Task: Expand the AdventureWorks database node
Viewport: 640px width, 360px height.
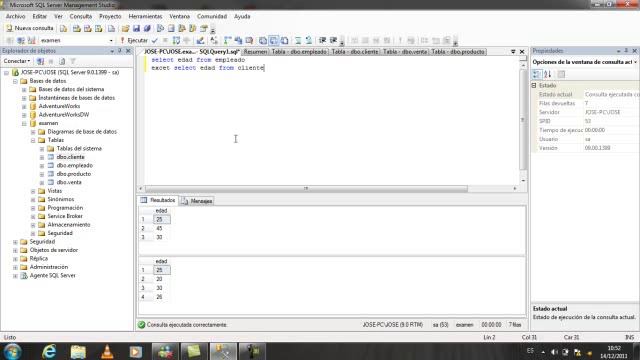Action: point(24,107)
